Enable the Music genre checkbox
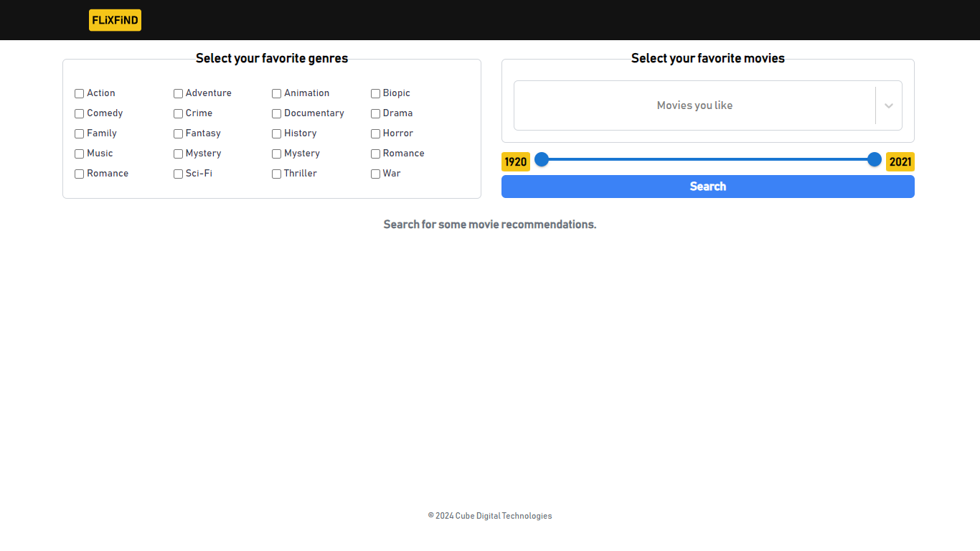The image size is (980, 551). (x=80, y=154)
